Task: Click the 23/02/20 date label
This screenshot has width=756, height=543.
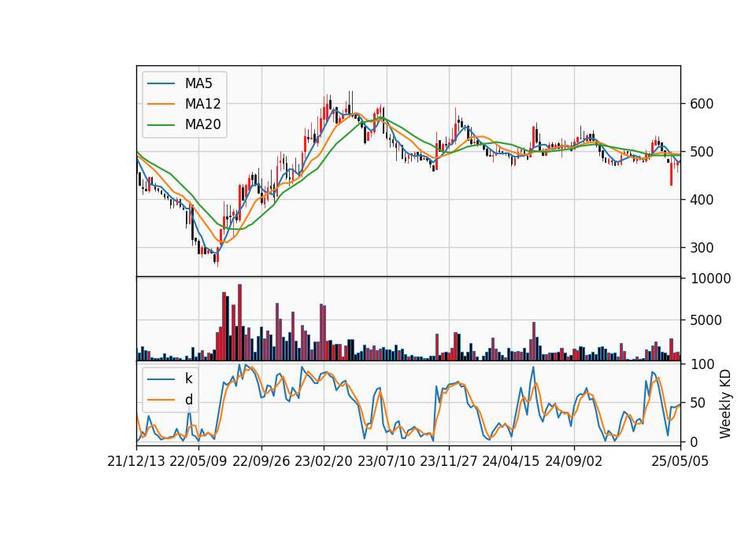Action: tap(324, 462)
